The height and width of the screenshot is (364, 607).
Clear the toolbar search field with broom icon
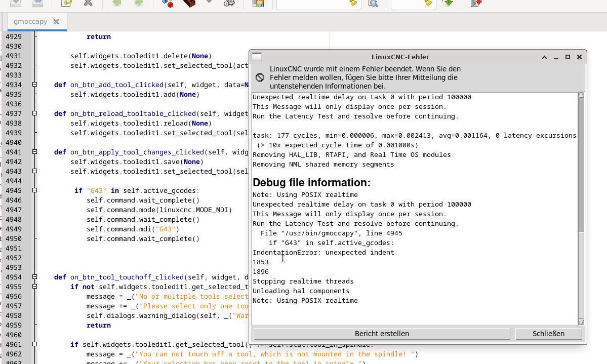[353, 3]
